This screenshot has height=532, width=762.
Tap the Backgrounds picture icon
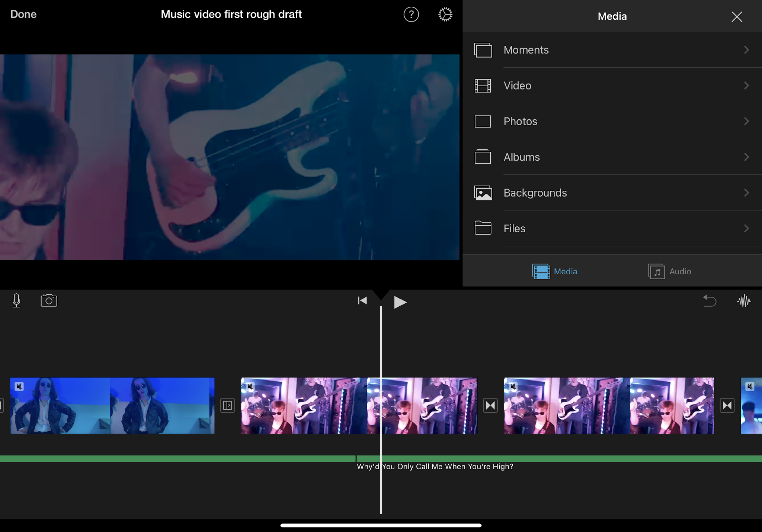(x=483, y=193)
